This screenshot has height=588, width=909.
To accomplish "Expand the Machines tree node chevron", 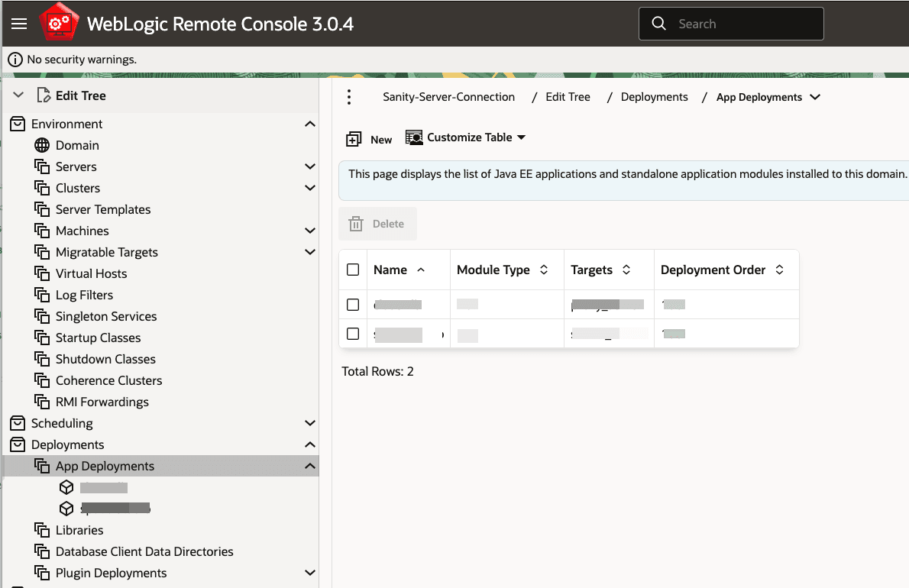I will coord(310,231).
